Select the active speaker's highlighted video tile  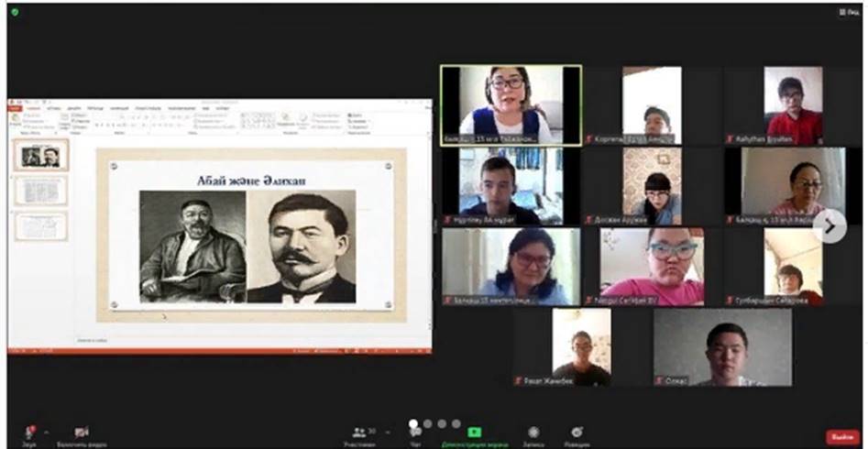[x=510, y=104]
